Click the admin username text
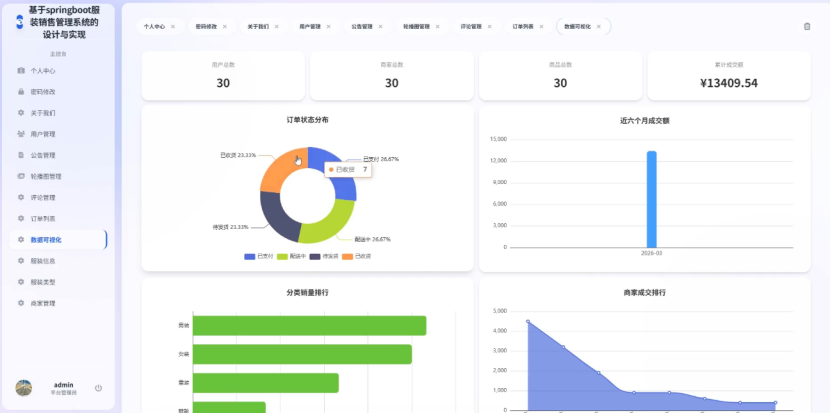 click(64, 385)
